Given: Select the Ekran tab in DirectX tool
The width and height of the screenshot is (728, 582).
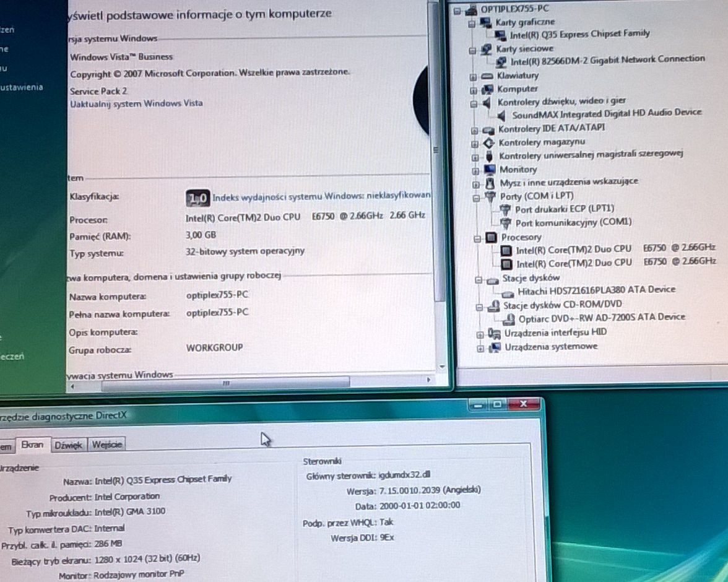Looking at the screenshot, I should point(32,445).
